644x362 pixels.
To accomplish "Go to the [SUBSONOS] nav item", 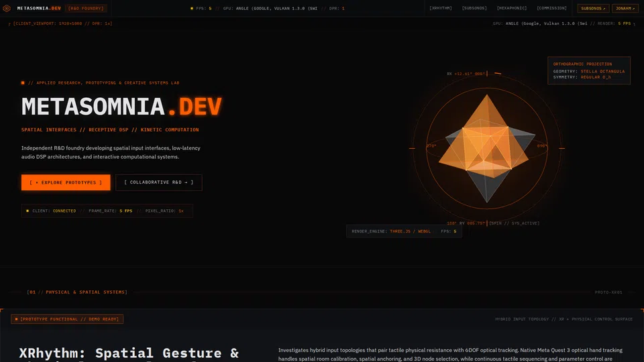I will click(474, 8).
